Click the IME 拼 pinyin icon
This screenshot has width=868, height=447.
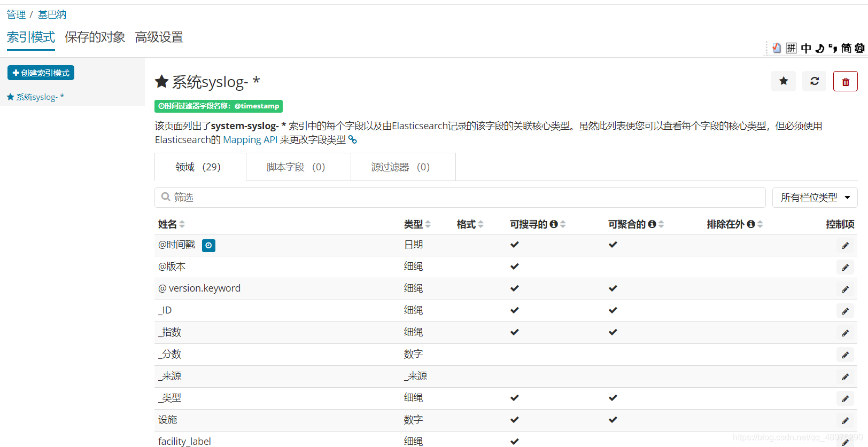coord(792,48)
